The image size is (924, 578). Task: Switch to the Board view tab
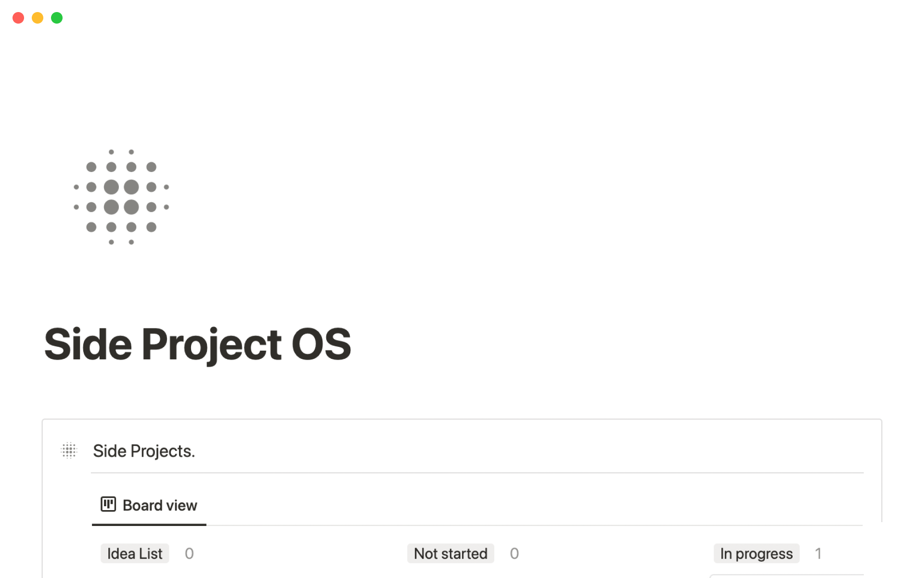point(149,505)
